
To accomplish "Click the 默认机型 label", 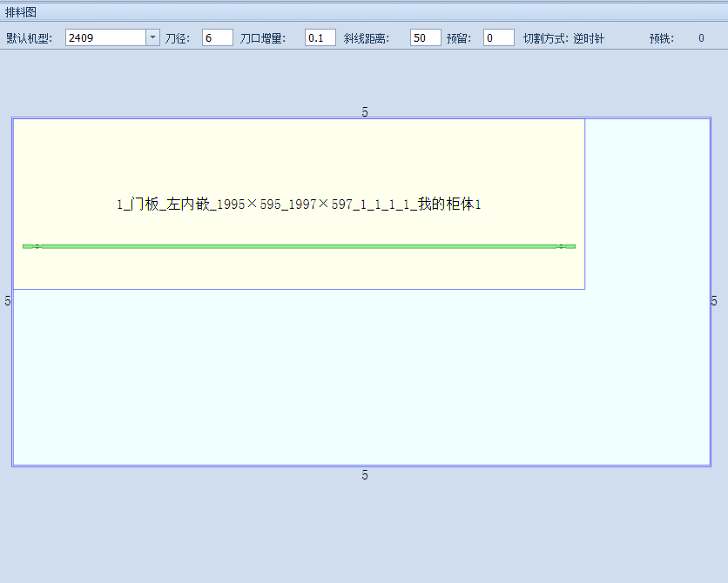I will tap(29, 38).
